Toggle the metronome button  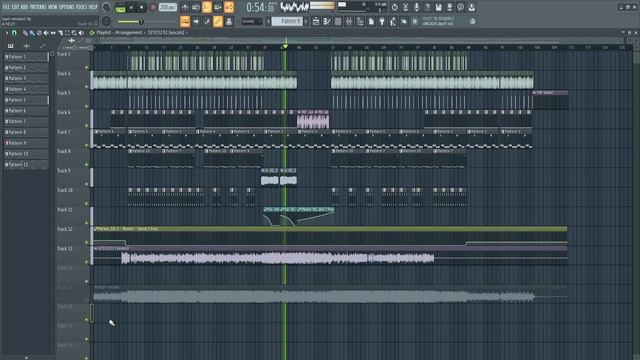tap(185, 7)
